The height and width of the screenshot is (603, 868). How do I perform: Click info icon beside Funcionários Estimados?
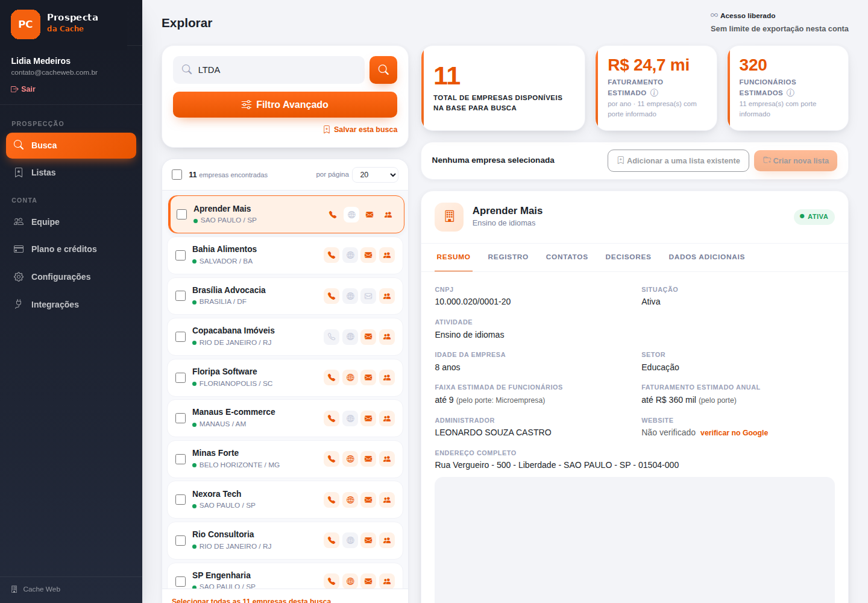point(790,93)
